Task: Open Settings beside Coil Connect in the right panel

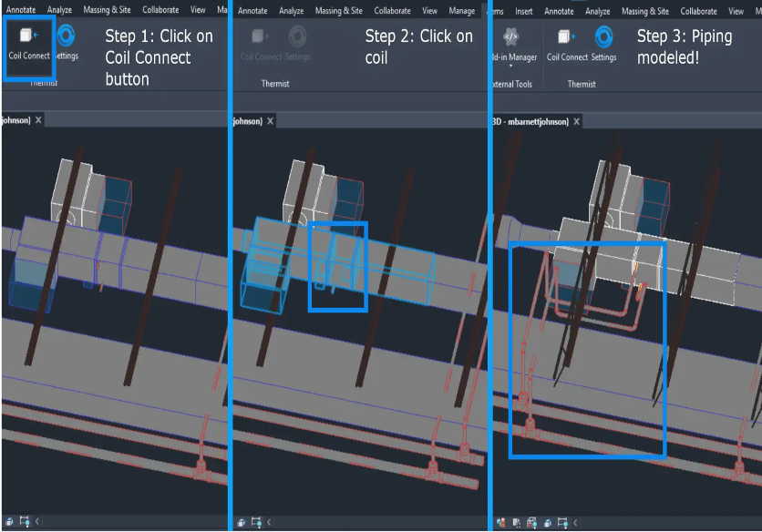Action: click(604, 45)
